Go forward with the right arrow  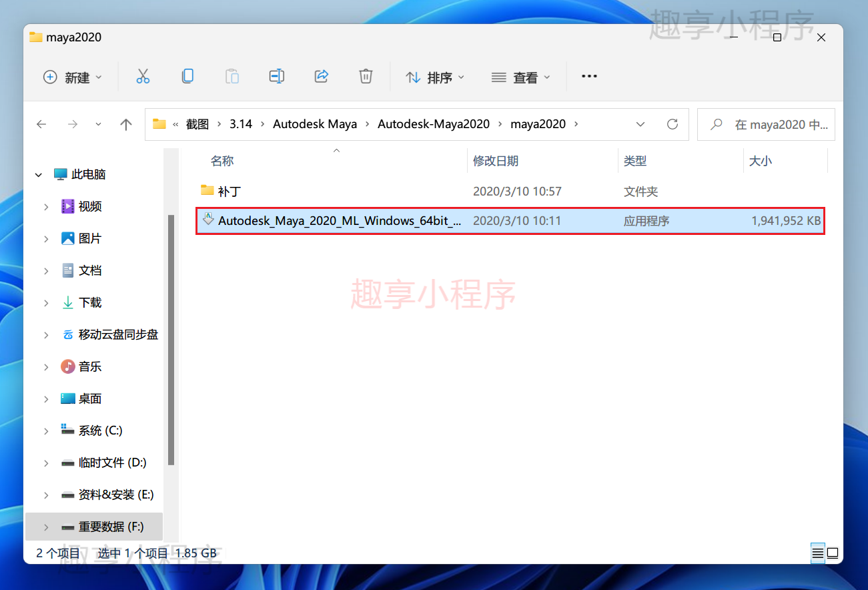[73, 124]
